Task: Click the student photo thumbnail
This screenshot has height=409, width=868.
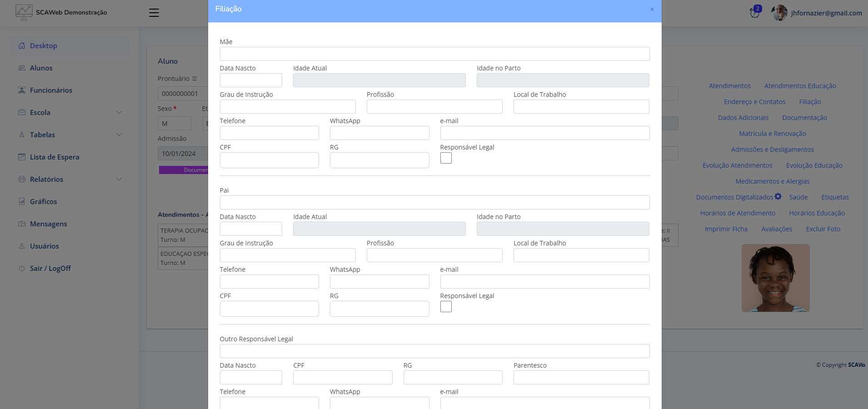Action: pyautogui.click(x=775, y=278)
